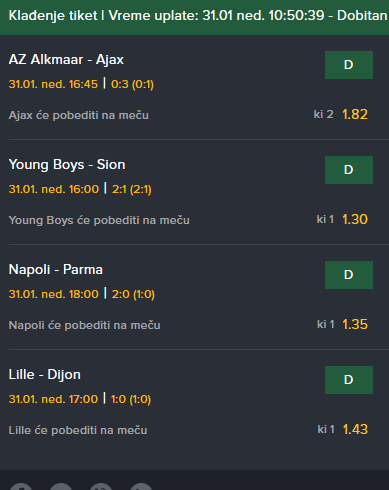Open the Napoli - Parma match title
Image resolution: width=389 pixels, height=490 pixels.
click(56, 270)
